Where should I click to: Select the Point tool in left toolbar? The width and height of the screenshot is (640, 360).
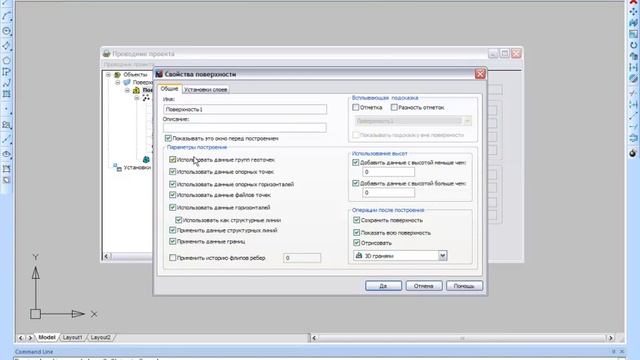point(6,109)
